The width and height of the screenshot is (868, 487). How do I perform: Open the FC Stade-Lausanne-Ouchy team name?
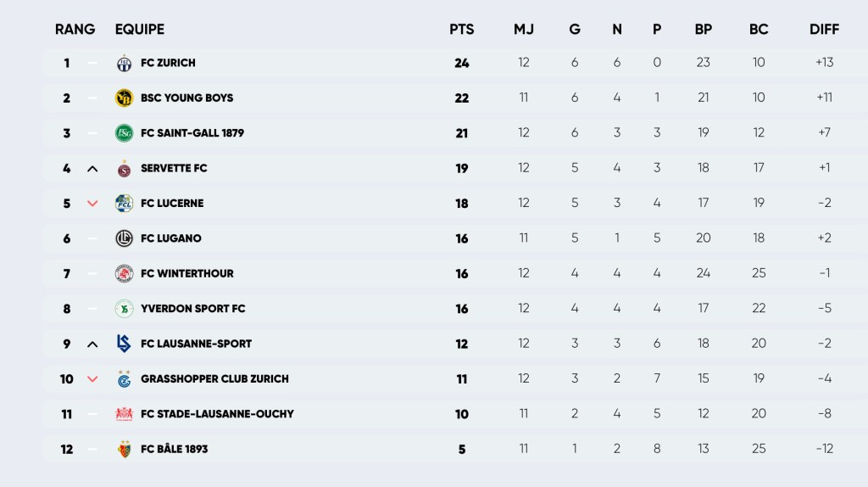click(217, 414)
